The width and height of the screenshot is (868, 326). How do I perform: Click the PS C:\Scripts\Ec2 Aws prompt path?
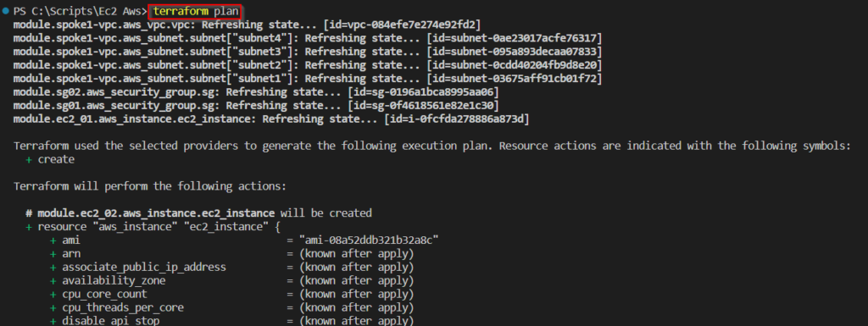pos(81,11)
